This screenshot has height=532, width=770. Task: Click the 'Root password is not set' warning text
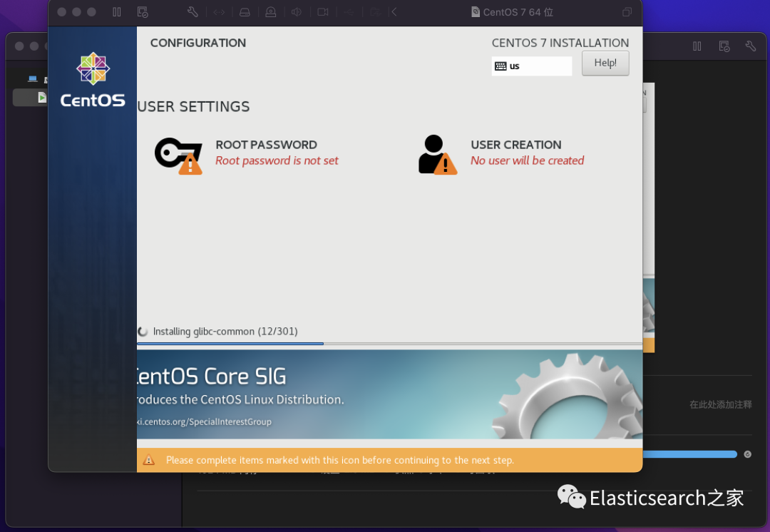[277, 160]
